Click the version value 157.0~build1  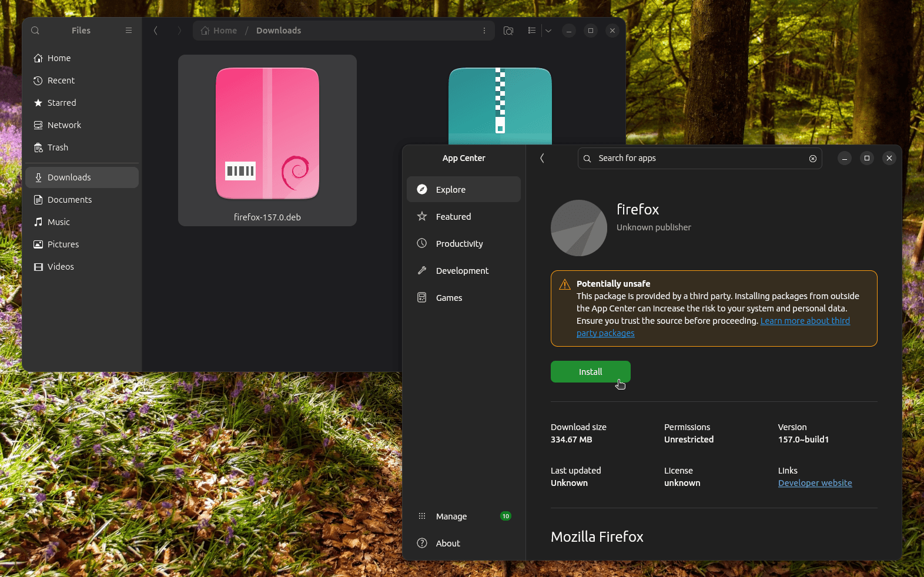click(804, 440)
